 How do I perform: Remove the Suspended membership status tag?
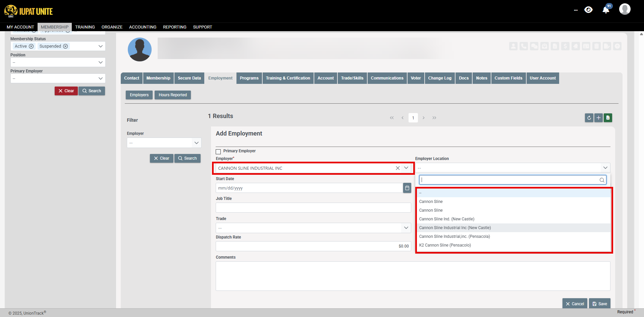click(65, 46)
